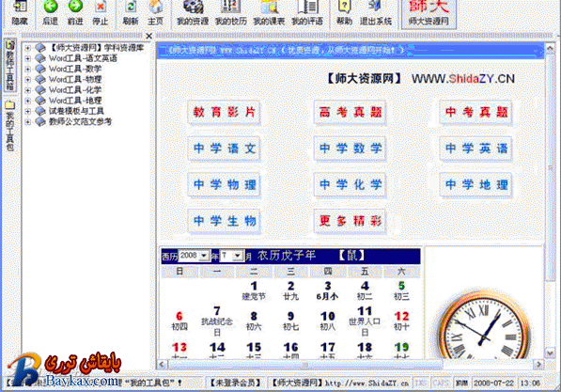This screenshot has width=561, height=392.
Task: Select Word工具-语文英语 in the tree
Action: click(83, 58)
